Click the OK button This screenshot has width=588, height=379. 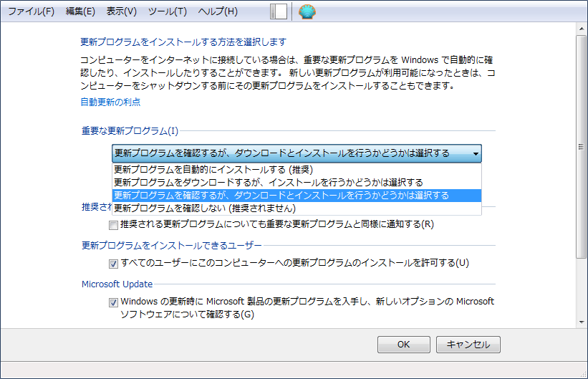pos(403,345)
